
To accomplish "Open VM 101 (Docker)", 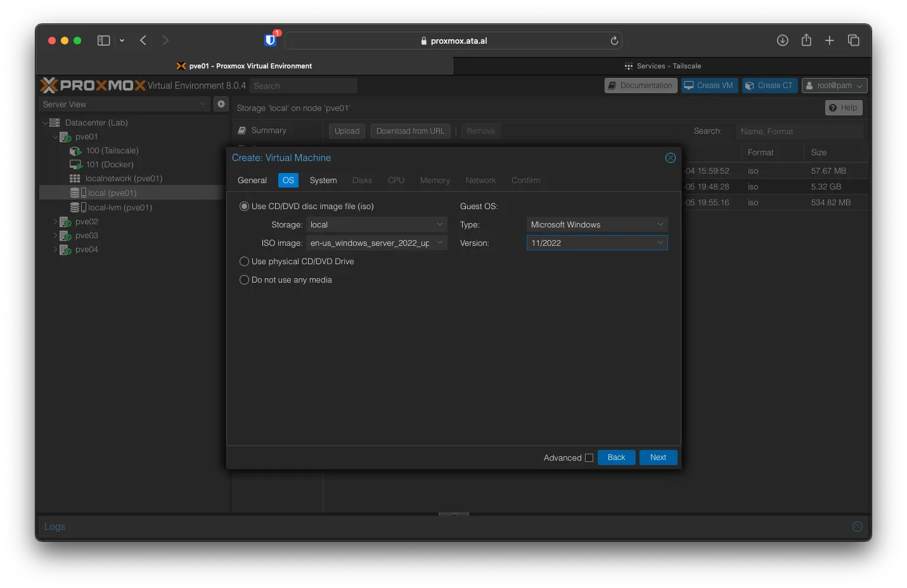I will coord(110,165).
